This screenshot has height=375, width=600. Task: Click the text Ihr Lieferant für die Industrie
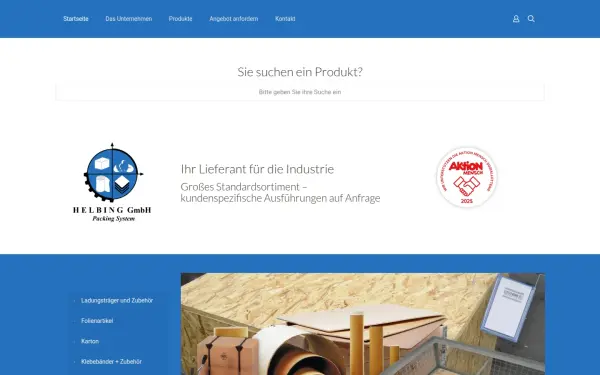coord(257,169)
